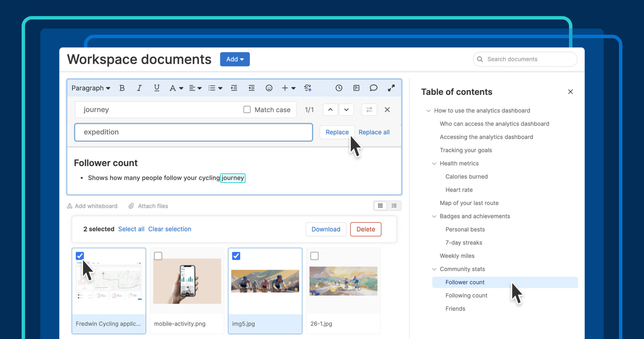Jump to Calories burned section
Screen dimensions: 644x339
466,177
